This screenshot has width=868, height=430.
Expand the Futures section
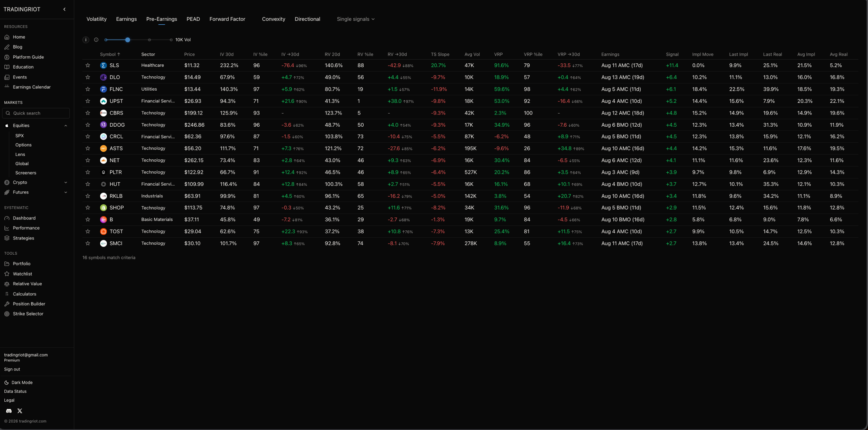66,193
